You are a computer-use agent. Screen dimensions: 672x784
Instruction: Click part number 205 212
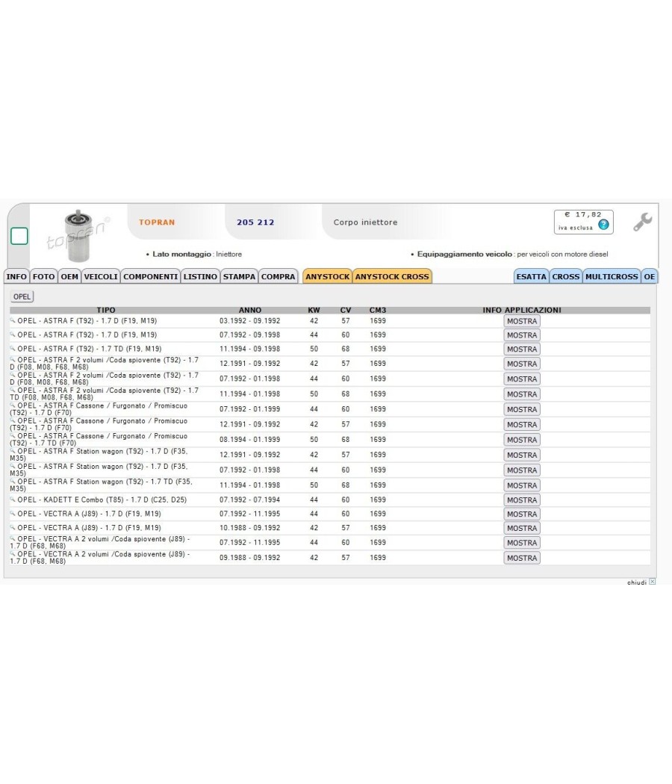pos(255,222)
